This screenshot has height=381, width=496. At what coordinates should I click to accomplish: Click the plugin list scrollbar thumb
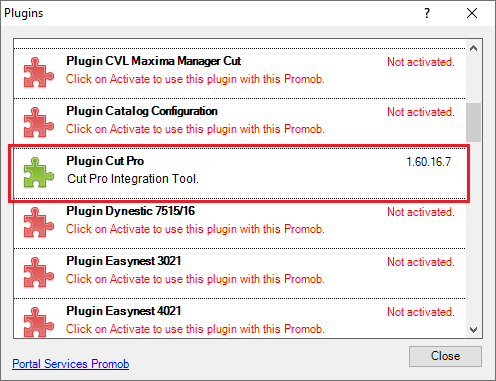pyautogui.click(x=473, y=122)
